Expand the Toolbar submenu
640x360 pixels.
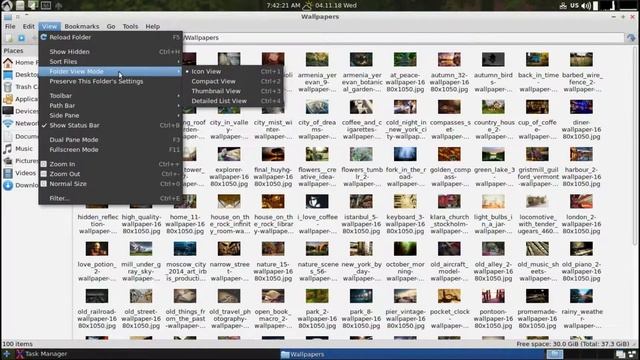(x=110, y=96)
